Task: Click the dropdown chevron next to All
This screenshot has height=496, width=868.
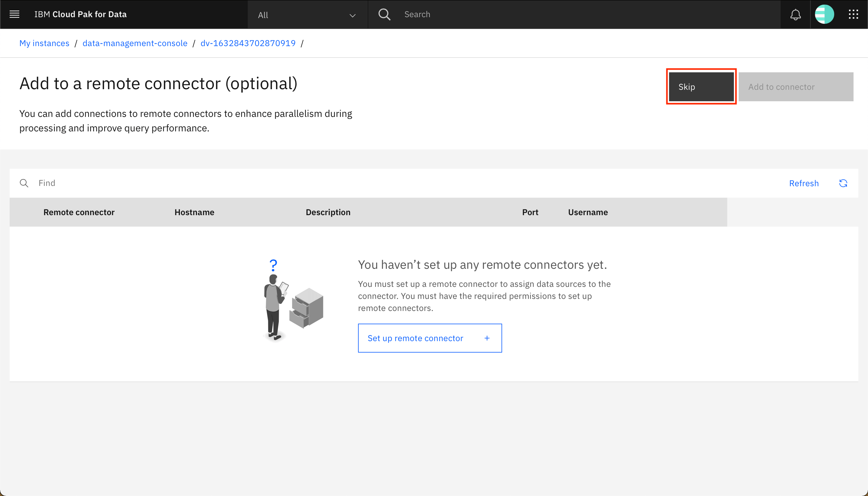Action: click(x=352, y=15)
